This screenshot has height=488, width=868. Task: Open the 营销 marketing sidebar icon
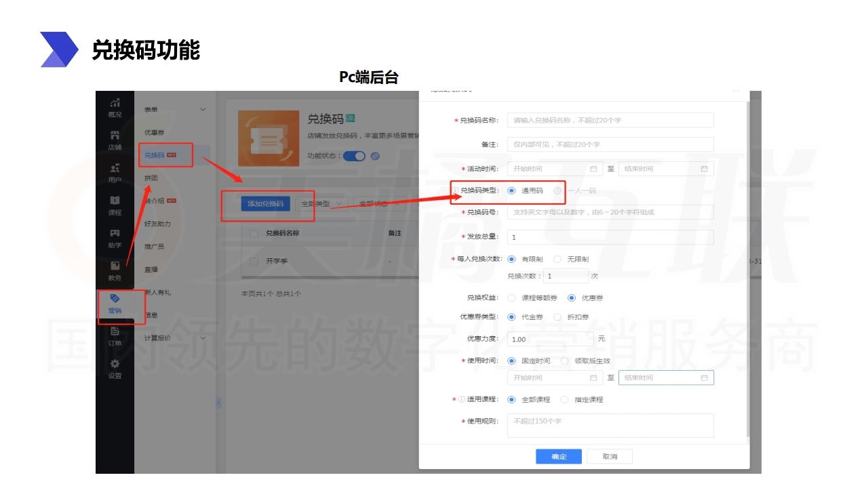[x=115, y=298]
